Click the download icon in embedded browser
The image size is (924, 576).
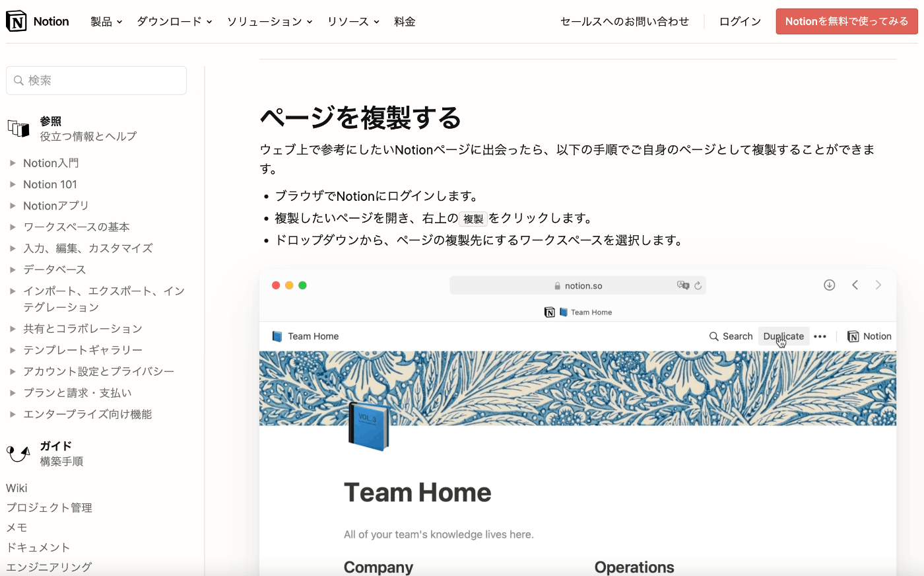(x=830, y=285)
